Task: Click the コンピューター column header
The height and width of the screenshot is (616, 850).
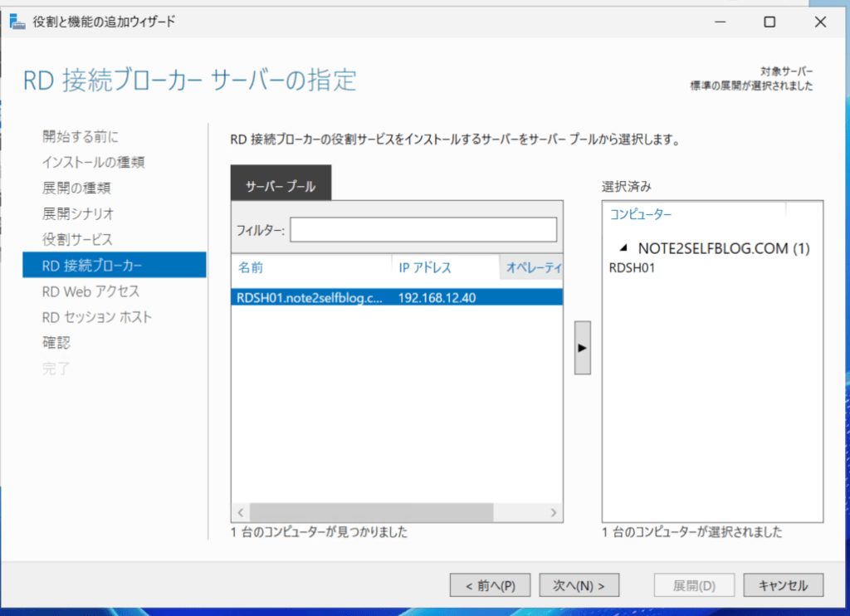Action: click(x=641, y=214)
